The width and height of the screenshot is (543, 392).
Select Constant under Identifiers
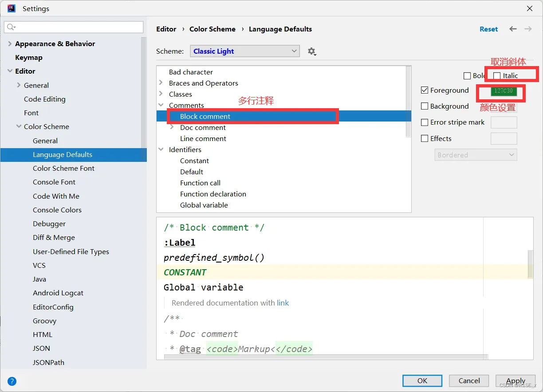point(194,161)
